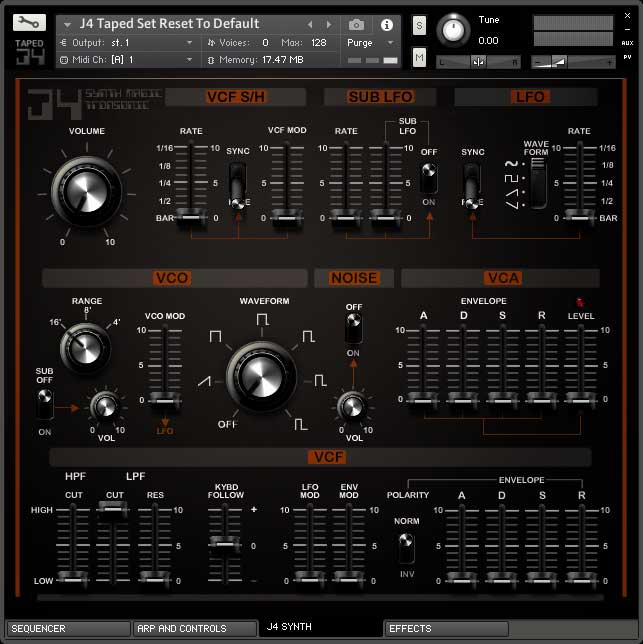Toggle the Noise off/on switch
This screenshot has height=644, width=643.
click(353, 327)
